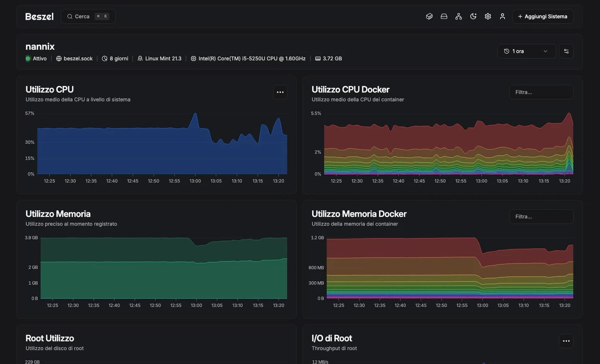The width and height of the screenshot is (600, 364).
Task: Open settings via the gear icon
Action: tap(488, 16)
